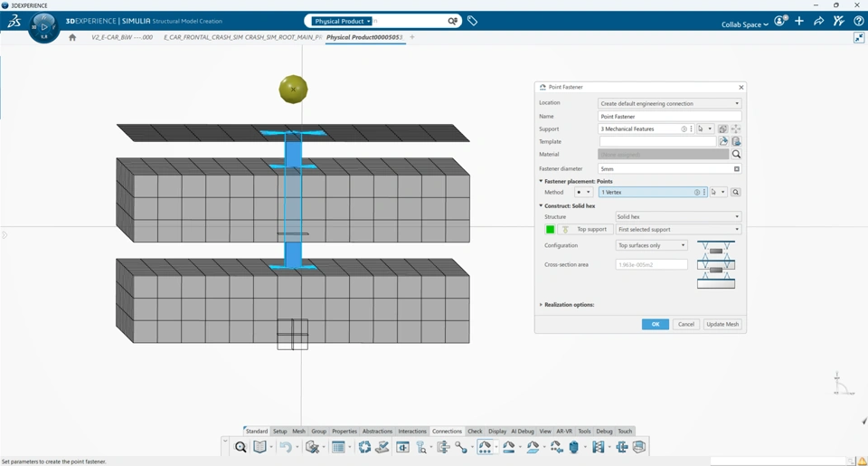
Task: Click the plus Add icon in top bar
Action: click(x=799, y=21)
